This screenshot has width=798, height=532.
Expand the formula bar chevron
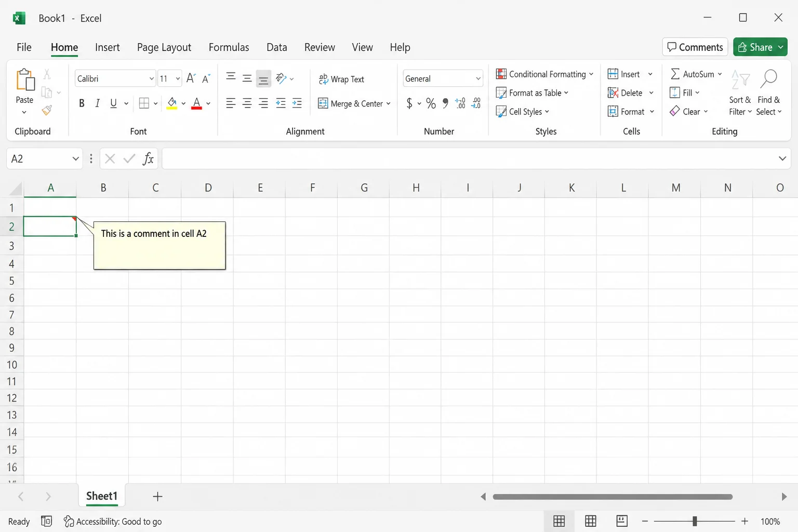click(782, 158)
